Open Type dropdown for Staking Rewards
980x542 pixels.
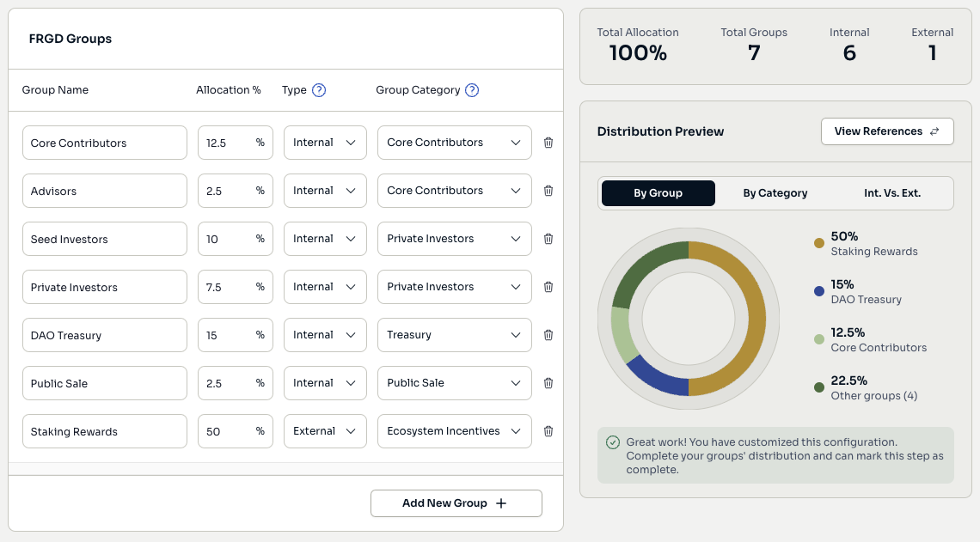tap(325, 431)
